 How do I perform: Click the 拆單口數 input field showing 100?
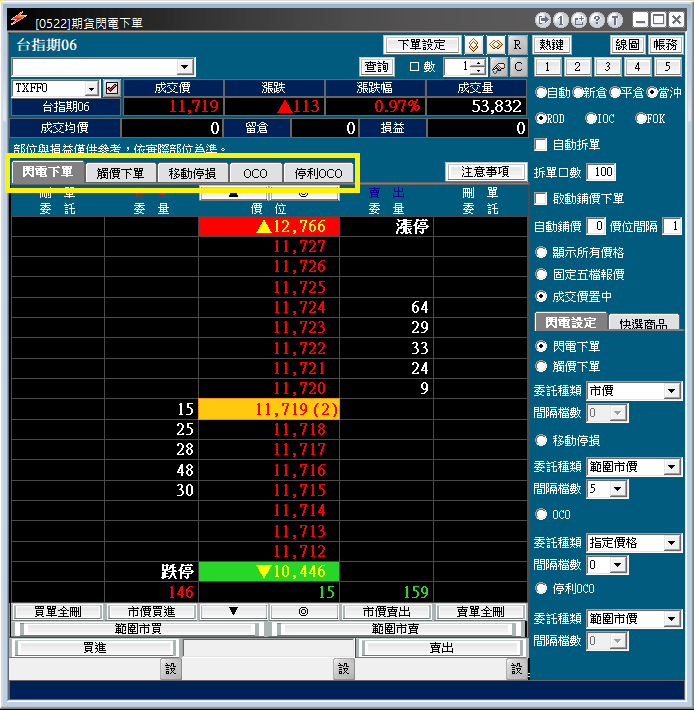point(601,172)
